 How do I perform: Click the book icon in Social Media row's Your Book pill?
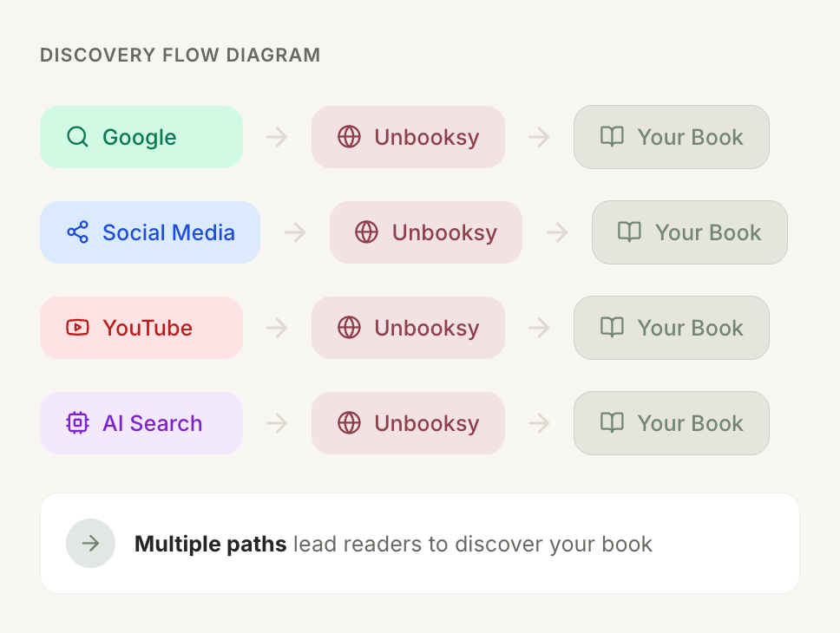629,232
